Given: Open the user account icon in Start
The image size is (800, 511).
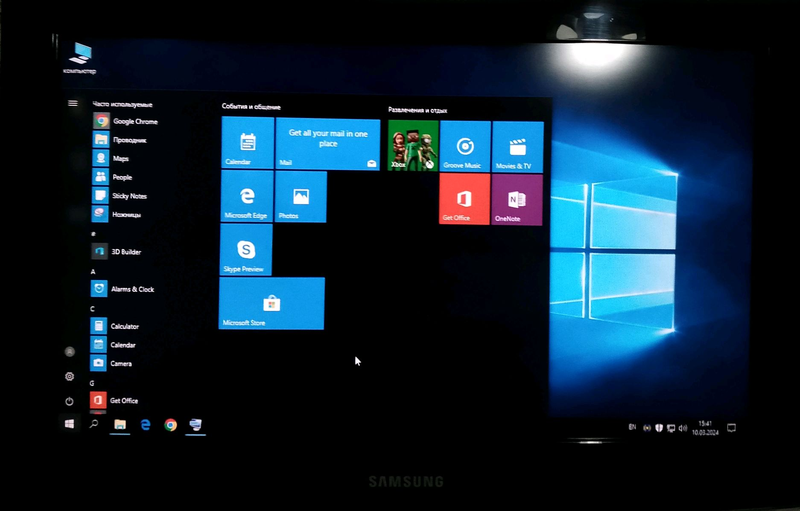Looking at the screenshot, I should click(70, 351).
